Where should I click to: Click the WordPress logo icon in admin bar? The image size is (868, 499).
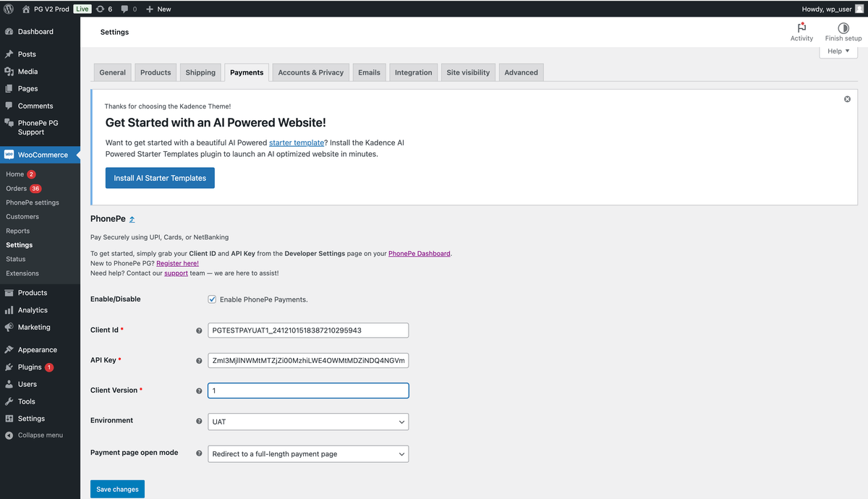click(9, 9)
